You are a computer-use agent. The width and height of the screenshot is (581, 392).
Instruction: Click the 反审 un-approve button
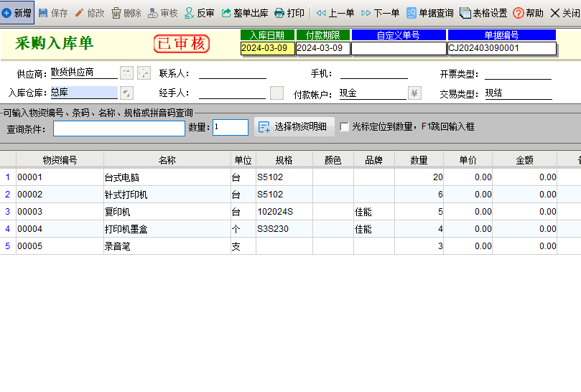200,14
